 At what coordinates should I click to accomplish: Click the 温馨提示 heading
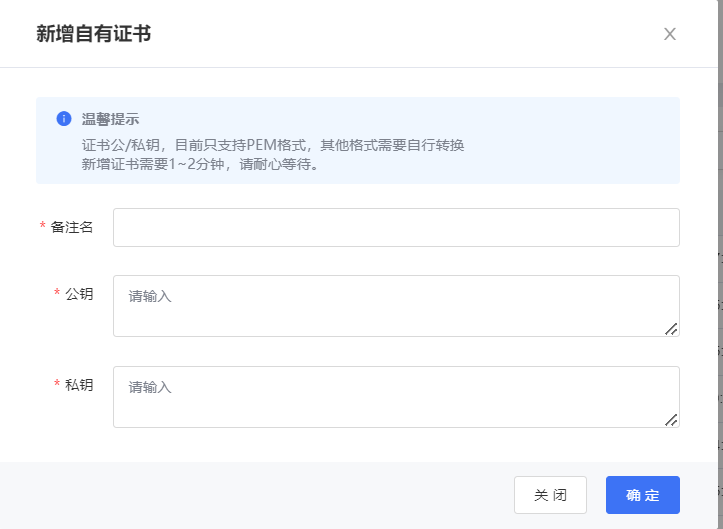[x=110, y=119]
